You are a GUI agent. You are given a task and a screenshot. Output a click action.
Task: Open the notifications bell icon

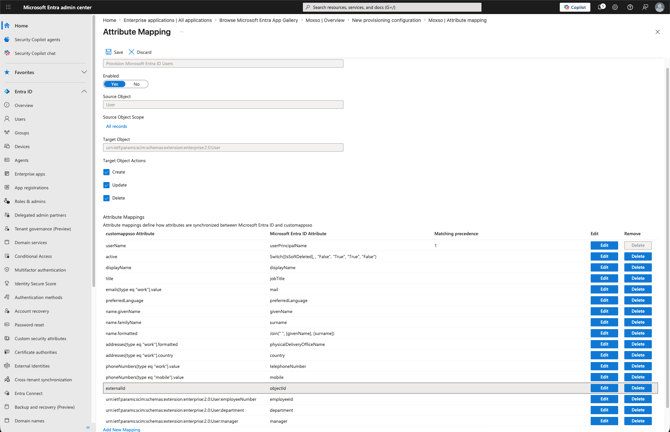[x=601, y=7]
